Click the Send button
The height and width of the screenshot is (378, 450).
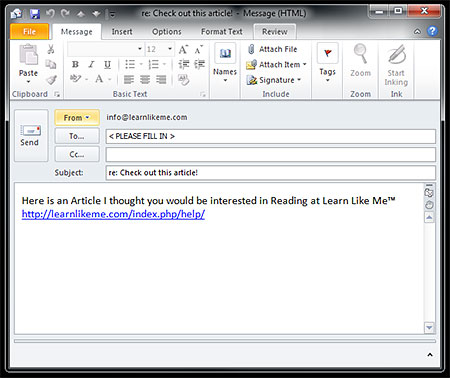coord(31,136)
